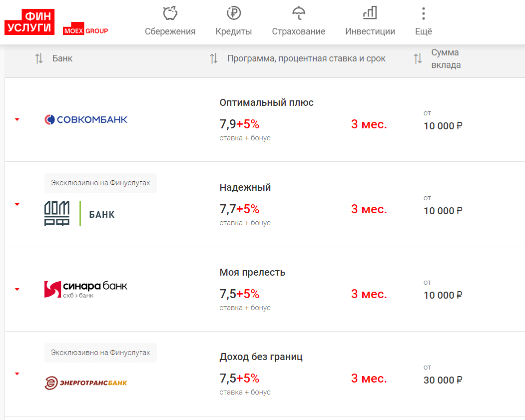Open the Сбережения menu
This screenshot has width=525, height=420.
click(x=170, y=31)
